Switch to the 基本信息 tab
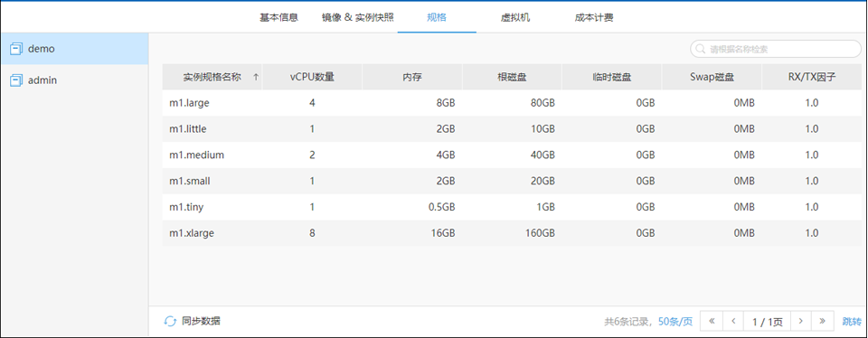868x338 pixels. 279,17
